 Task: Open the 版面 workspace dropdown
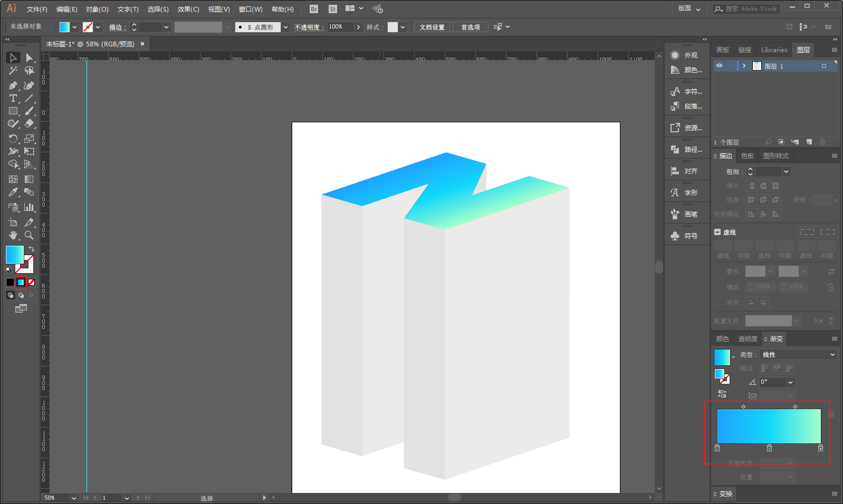tap(689, 8)
